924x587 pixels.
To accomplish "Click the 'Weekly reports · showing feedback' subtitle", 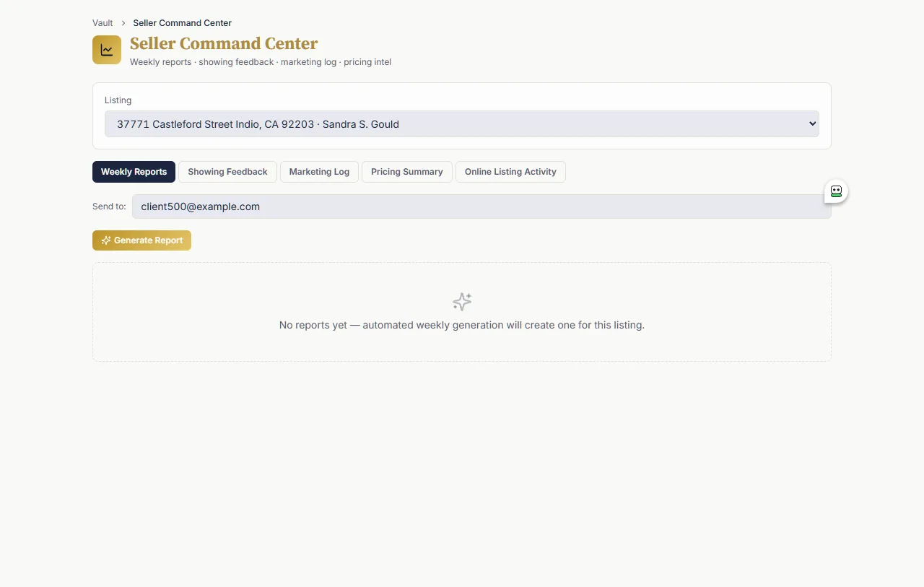I will point(261,62).
